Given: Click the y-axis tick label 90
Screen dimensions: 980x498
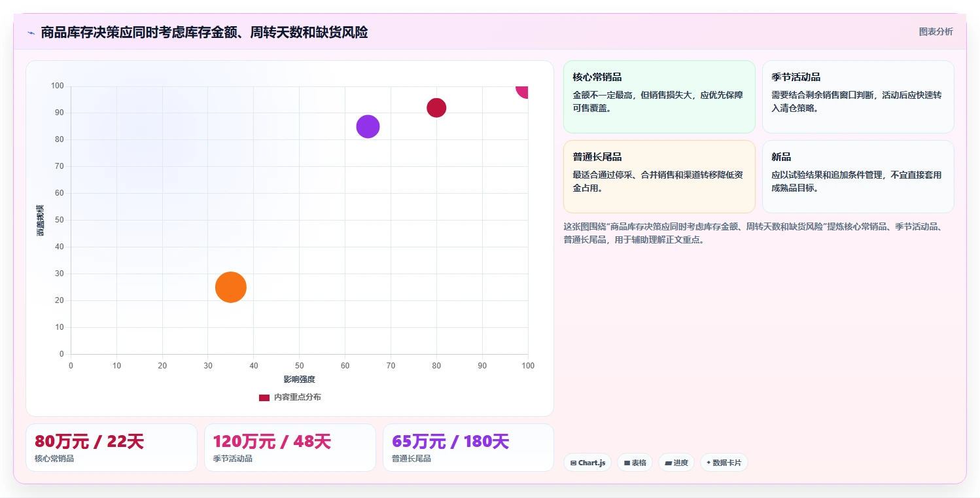Looking at the screenshot, I should [x=60, y=113].
